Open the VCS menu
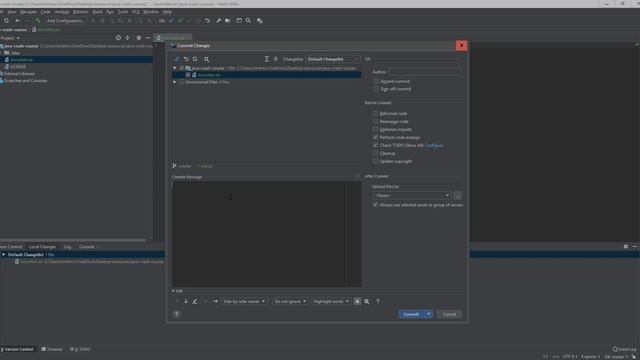This screenshot has height=360, width=640. (136, 12)
